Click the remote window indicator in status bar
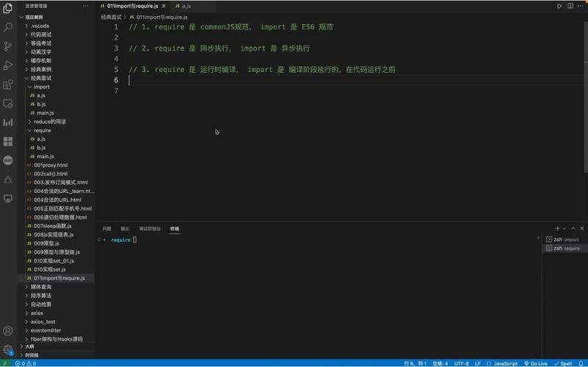 [6, 363]
